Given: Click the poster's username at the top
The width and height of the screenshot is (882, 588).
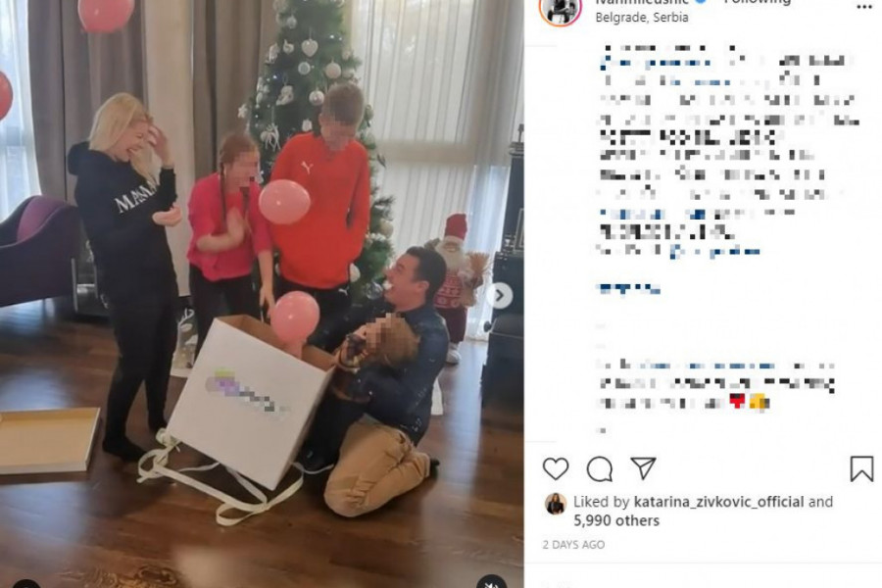Looking at the screenshot, I should 642,2.
